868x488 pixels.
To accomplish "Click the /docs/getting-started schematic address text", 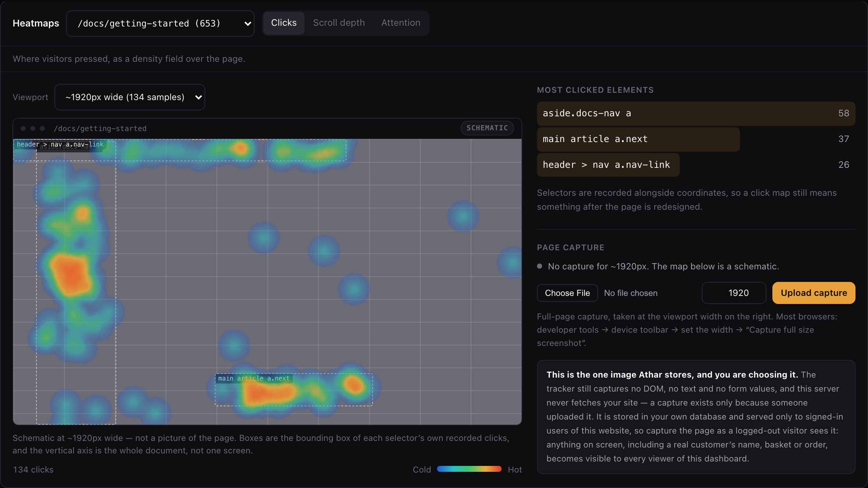I will (x=100, y=128).
